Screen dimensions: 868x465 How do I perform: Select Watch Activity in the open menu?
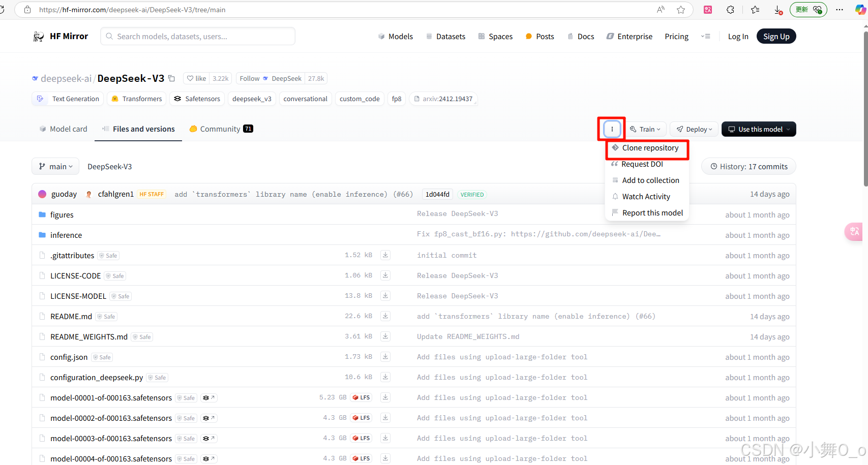click(646, 196)
